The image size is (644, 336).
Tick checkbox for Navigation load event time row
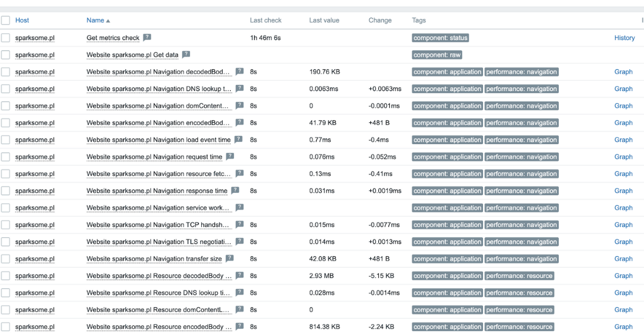(5, 140)
